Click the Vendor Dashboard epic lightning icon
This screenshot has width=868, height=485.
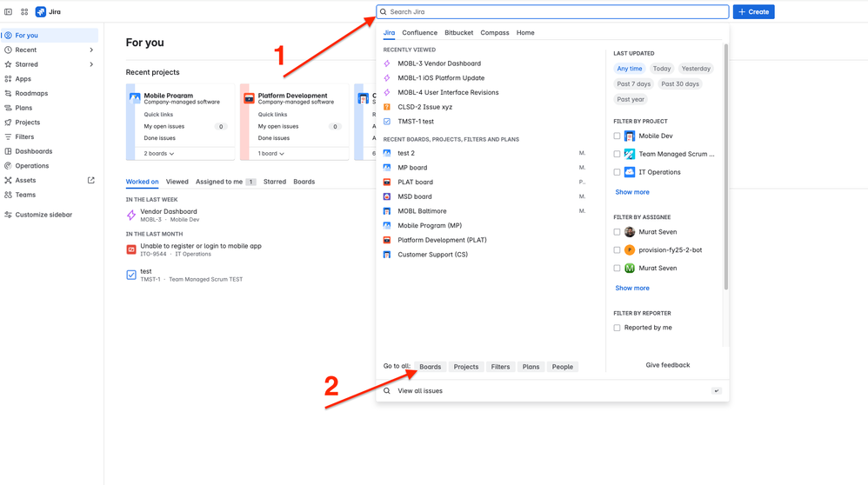[x=131, y=216]
